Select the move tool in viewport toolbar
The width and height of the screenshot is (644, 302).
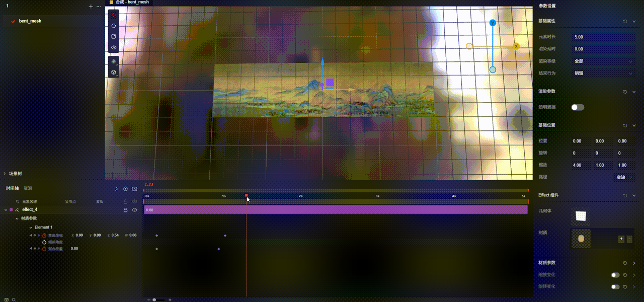tap(114, 15)
